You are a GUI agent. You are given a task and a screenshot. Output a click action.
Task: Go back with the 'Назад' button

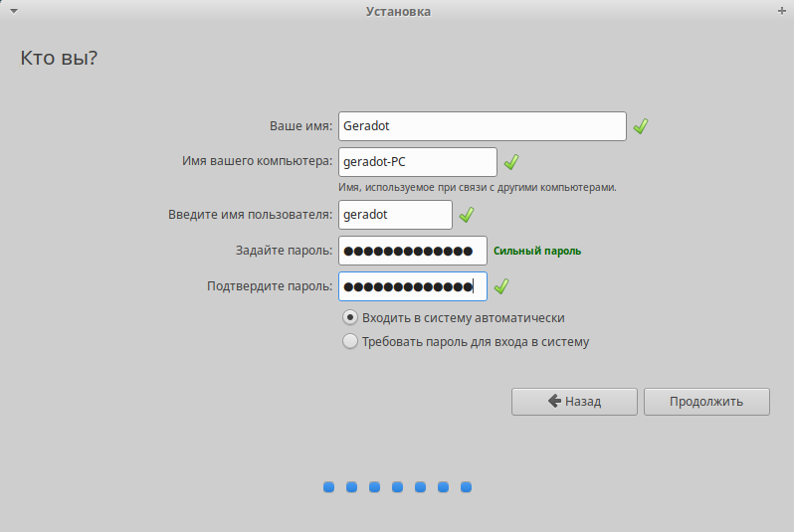click(x=574, y=402)
